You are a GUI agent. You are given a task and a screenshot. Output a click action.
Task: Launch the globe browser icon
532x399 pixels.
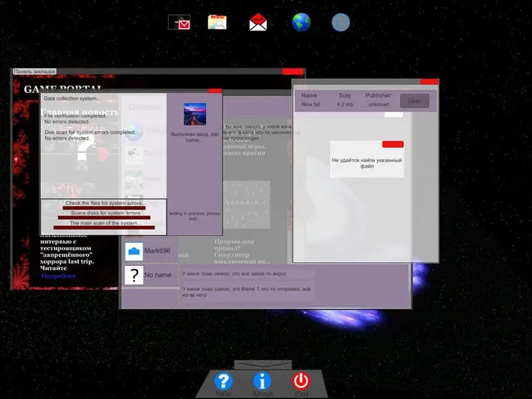(x=301, y=22)
